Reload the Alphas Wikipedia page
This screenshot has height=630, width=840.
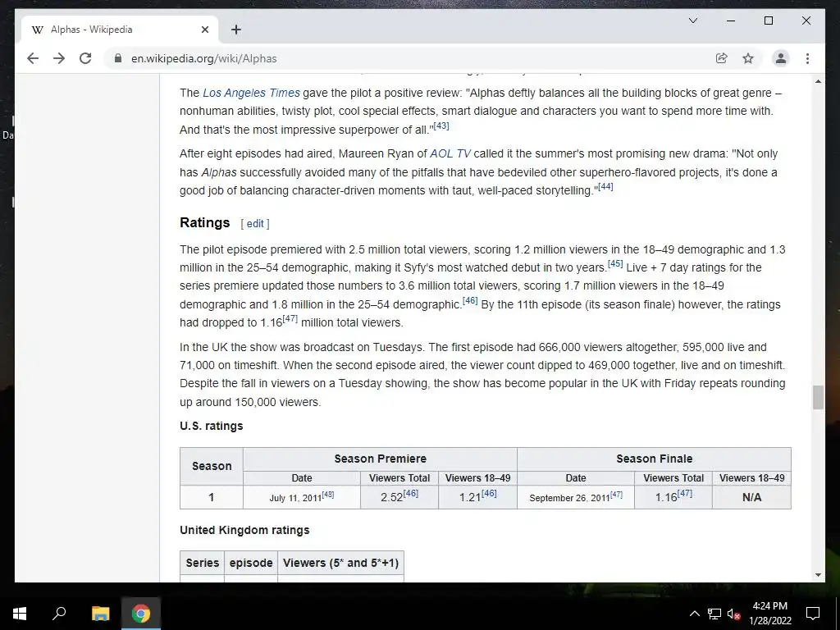(85, 58)
